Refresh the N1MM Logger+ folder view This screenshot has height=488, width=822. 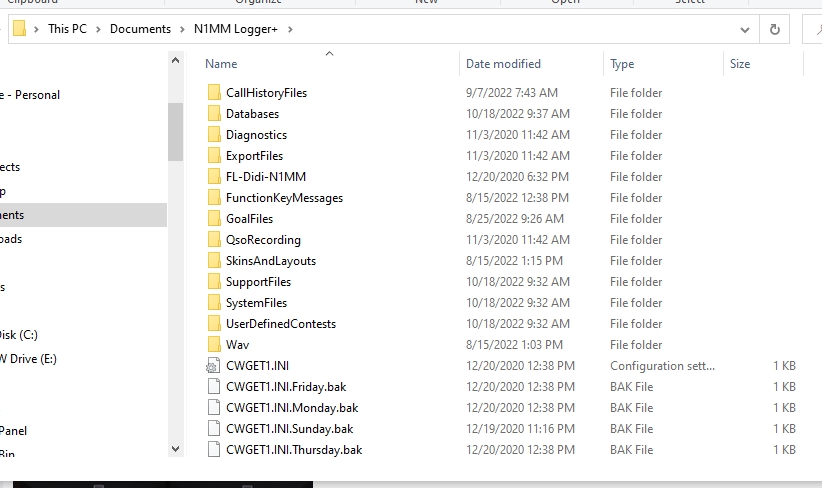coord(774,29)
